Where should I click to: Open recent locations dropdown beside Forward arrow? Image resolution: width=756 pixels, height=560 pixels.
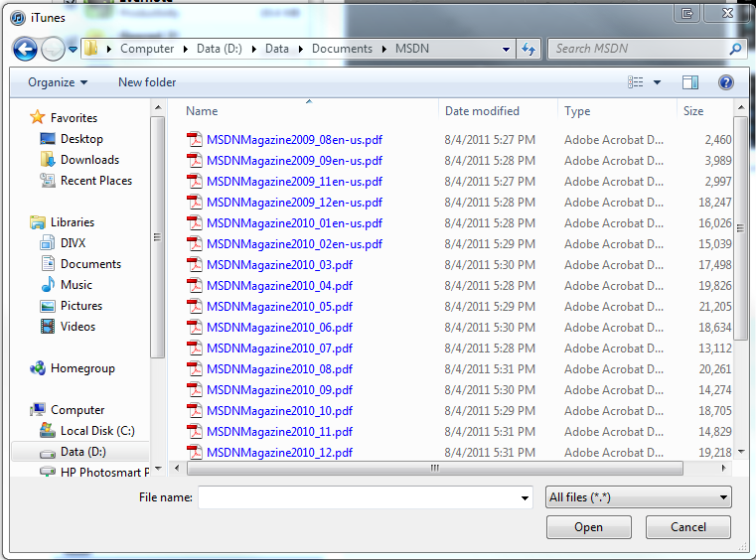coord(73,50)
